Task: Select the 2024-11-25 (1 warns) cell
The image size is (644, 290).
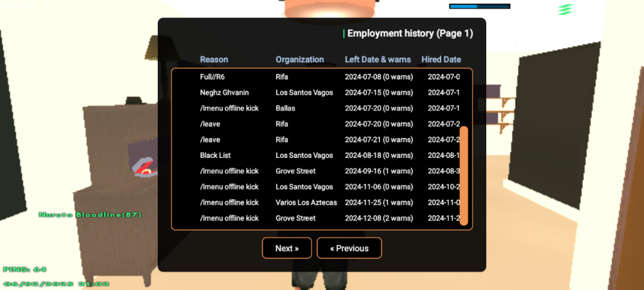Action: pos(379,202)
